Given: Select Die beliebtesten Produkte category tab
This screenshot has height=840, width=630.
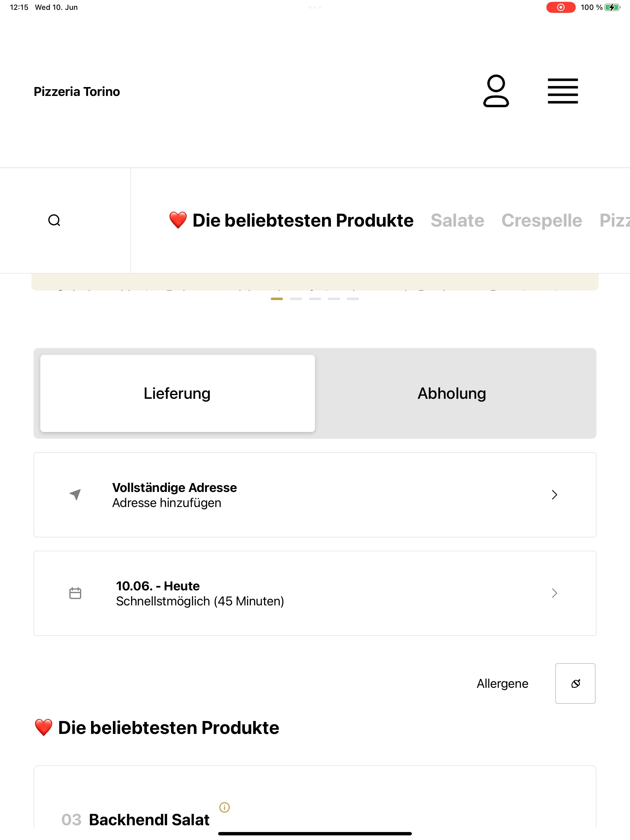Looking at the screenshot, I should (291, 221).
